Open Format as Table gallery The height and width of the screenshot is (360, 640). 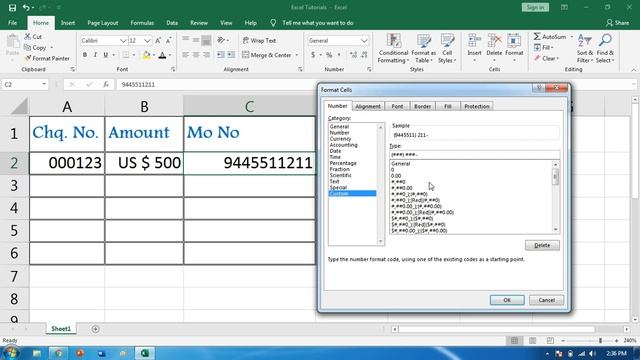pos(423,49)
